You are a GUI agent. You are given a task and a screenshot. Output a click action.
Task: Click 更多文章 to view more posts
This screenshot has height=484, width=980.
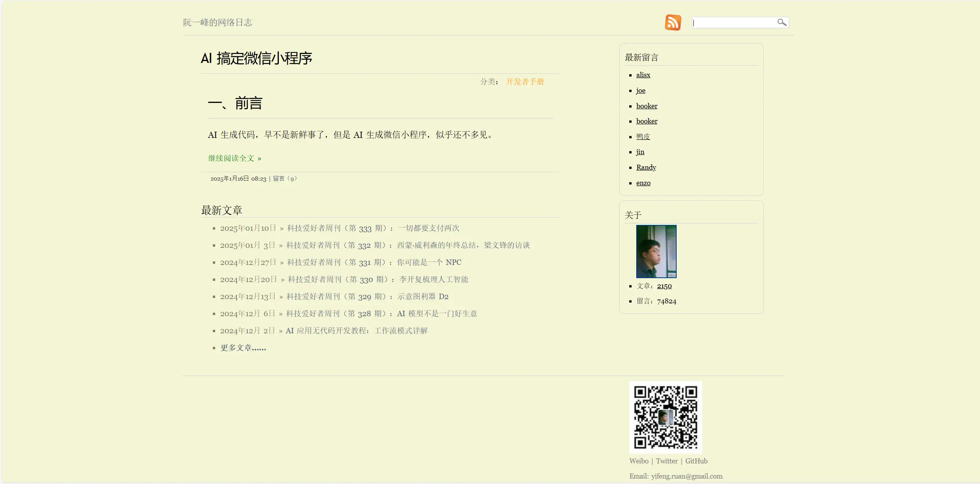(x=243, y=348)
